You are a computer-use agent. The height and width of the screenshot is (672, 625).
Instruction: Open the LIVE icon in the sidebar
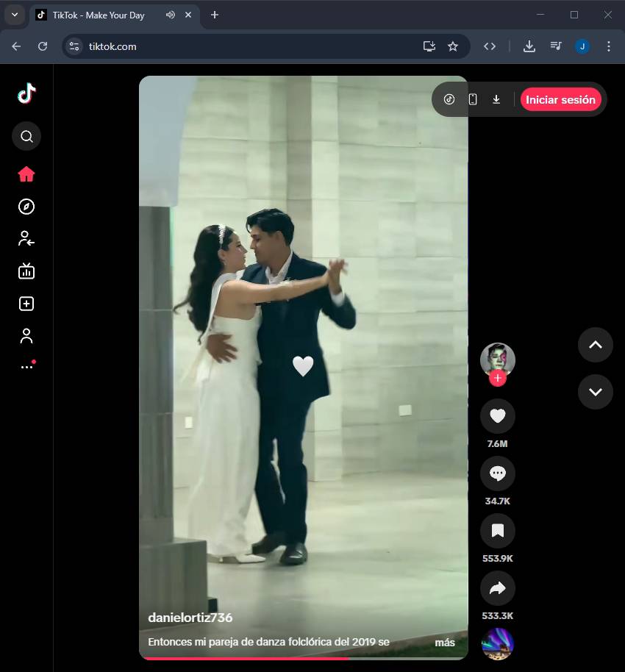tap(26, 271)
